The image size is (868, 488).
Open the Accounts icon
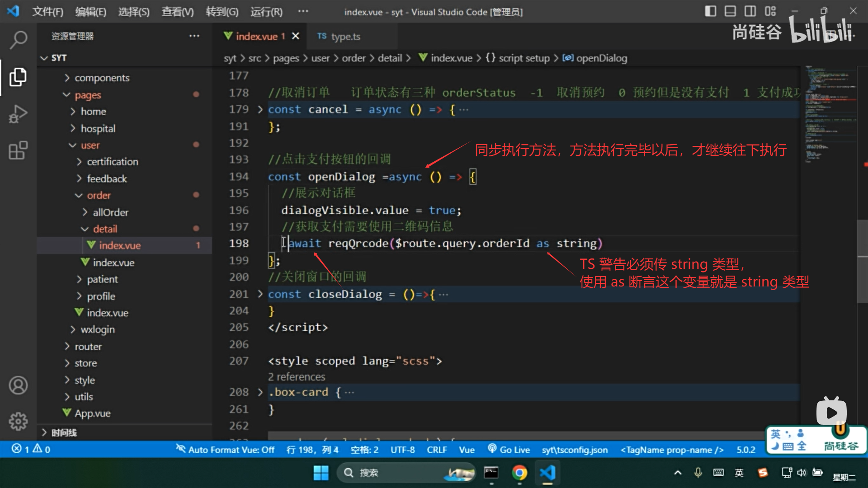[18, 385]
